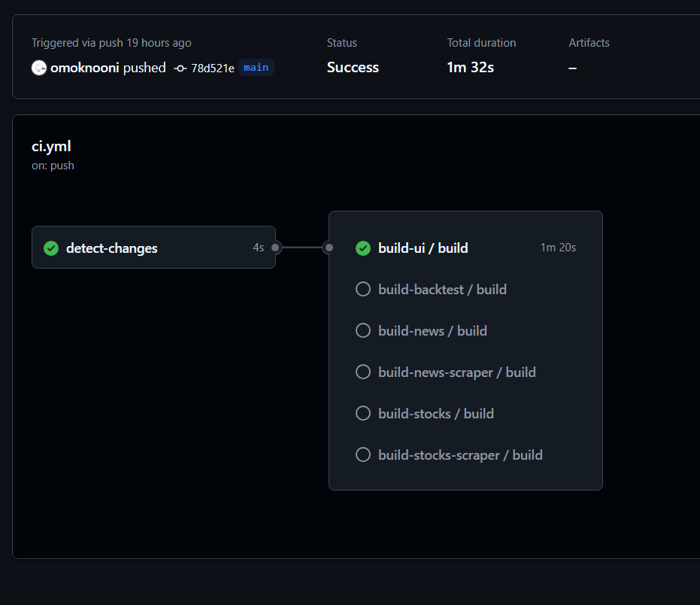Screen dimensions: 700x605
Task: Click the commit icon beside 78d521e
Action: 180,68
